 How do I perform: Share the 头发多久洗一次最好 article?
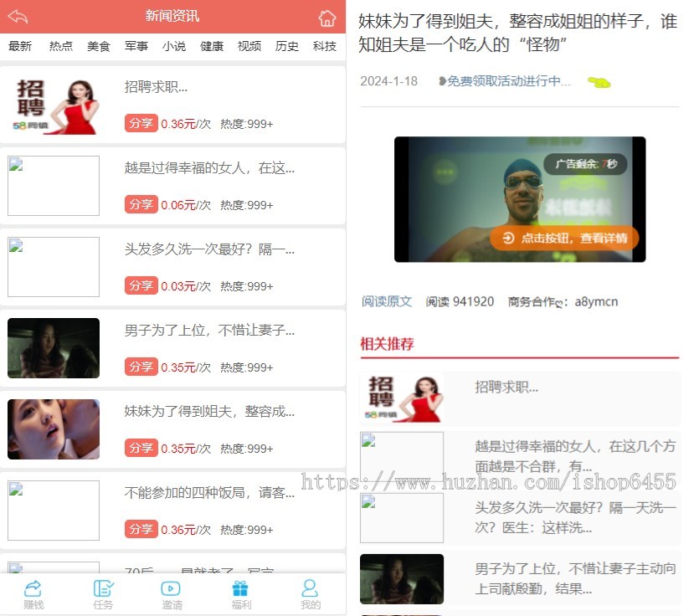click(x=141, y=286)
